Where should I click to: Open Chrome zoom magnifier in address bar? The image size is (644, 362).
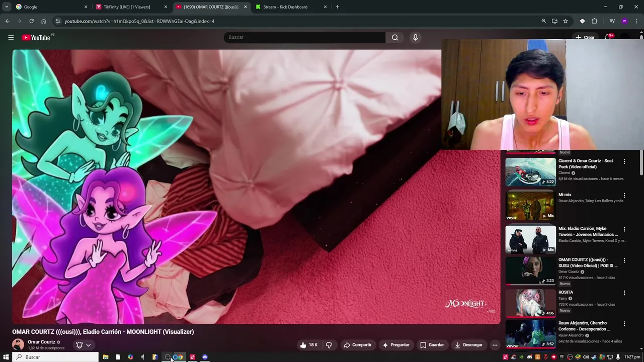(543, 21)
